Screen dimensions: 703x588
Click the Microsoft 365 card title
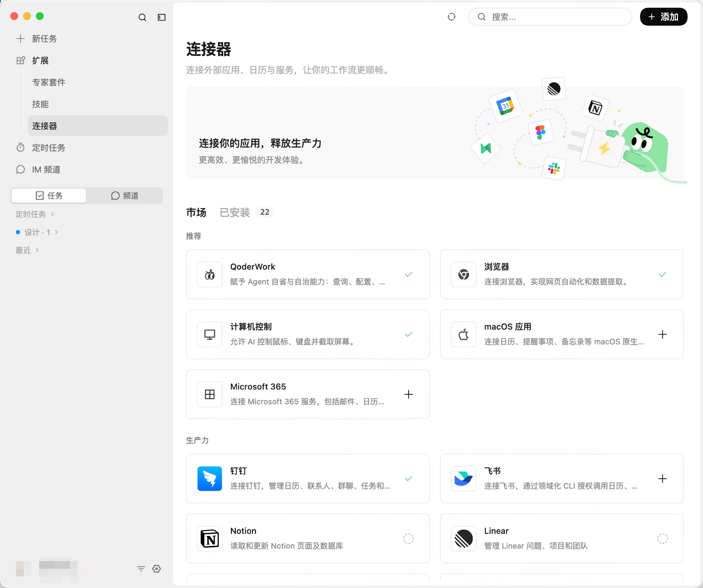[x=258, y=387]
